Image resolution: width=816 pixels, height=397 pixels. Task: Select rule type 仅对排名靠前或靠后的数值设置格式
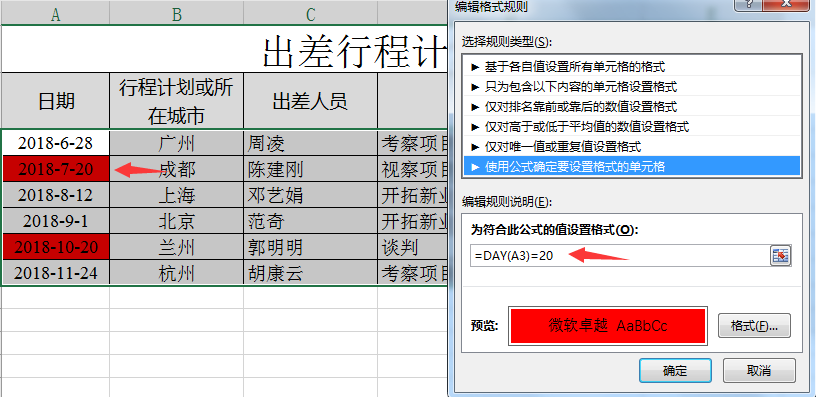pyautogui.click(x=631, y=107)
